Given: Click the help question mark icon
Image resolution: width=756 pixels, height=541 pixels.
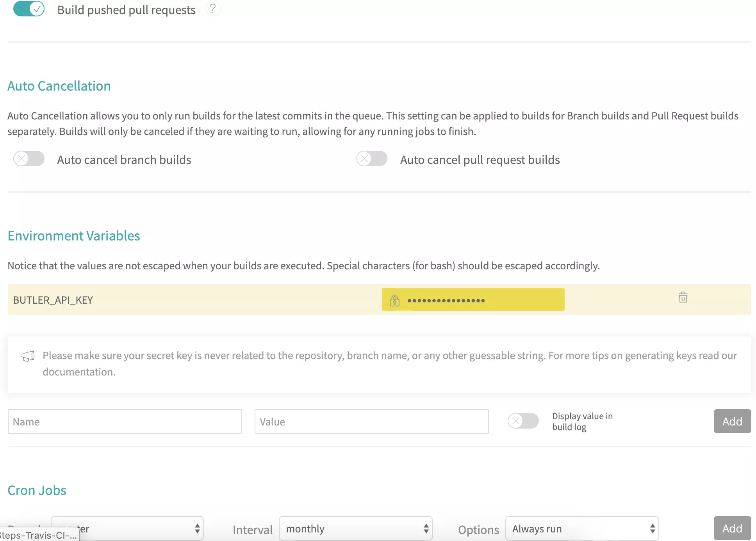Looking at the screenshot, I should (x=213, y=9).
